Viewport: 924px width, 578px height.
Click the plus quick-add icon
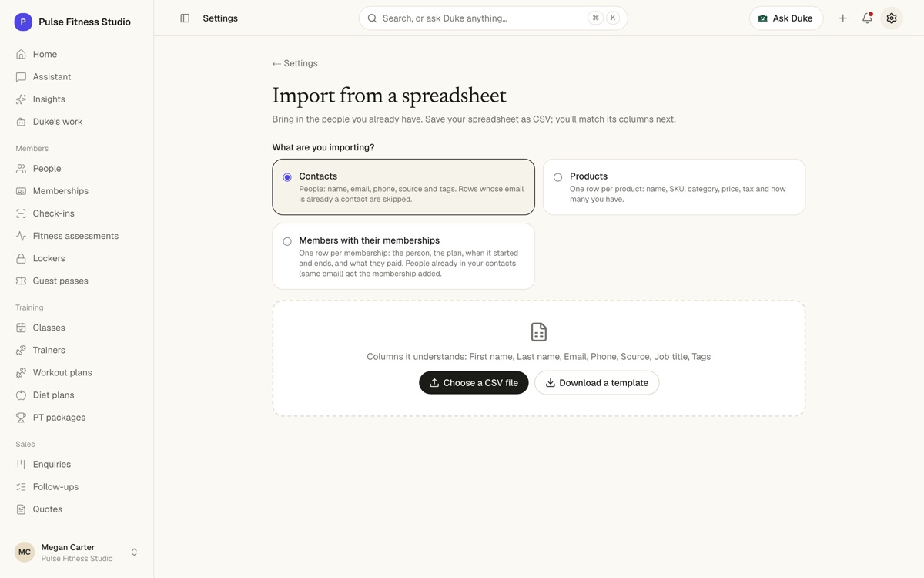coord(843,18)
